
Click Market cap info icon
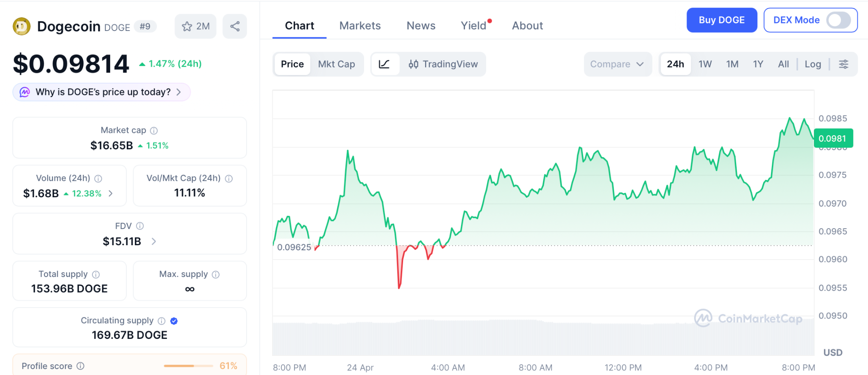pyautogui.click(x=154, y=131)
